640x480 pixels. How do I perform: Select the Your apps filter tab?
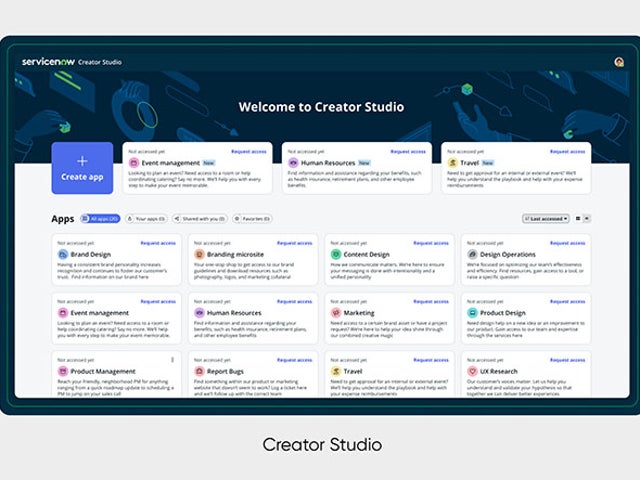[x=146, y=219]
